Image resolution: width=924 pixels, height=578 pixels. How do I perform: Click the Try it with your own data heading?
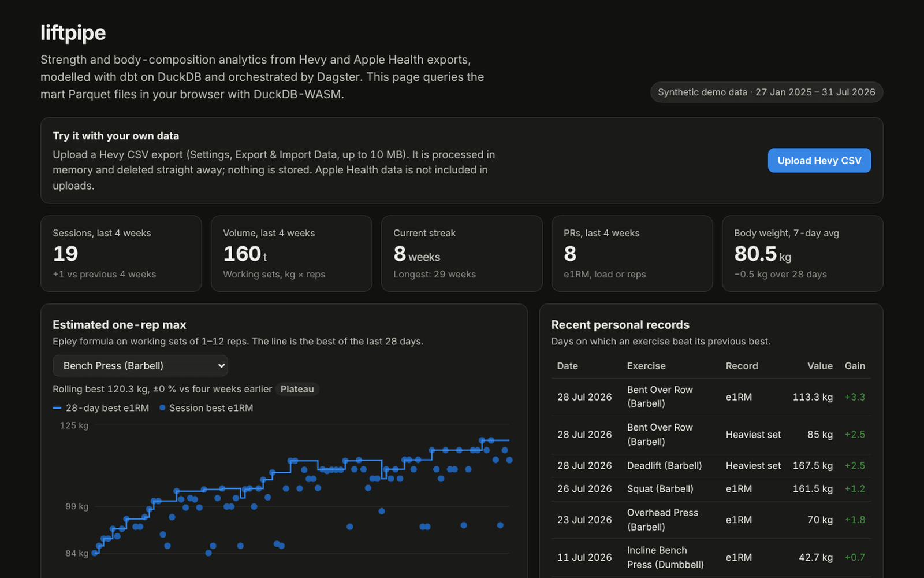(x=116, y=136)
